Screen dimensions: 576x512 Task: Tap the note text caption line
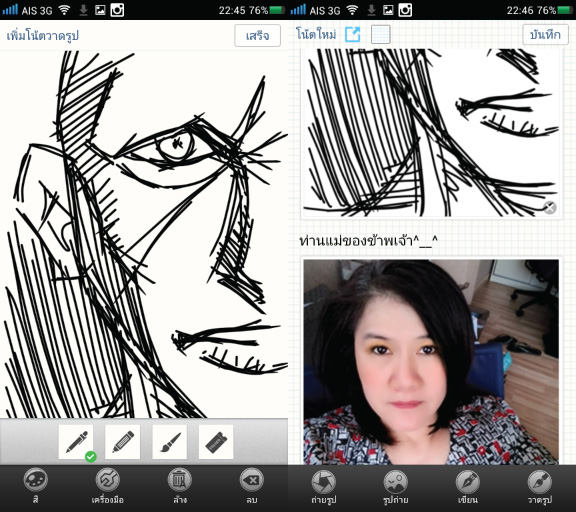coord(368,241)
